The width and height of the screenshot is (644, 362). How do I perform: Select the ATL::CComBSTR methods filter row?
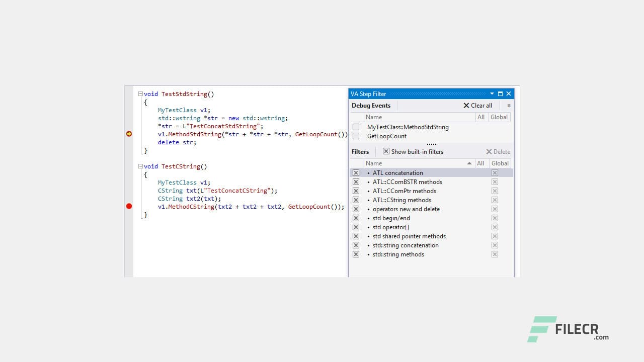[x=408, y=182]
